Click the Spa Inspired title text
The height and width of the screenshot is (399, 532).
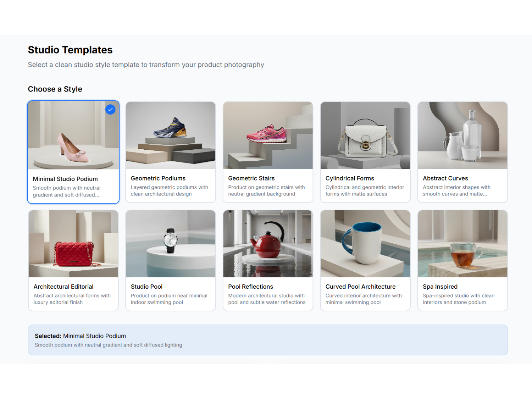tap(440, 287)
